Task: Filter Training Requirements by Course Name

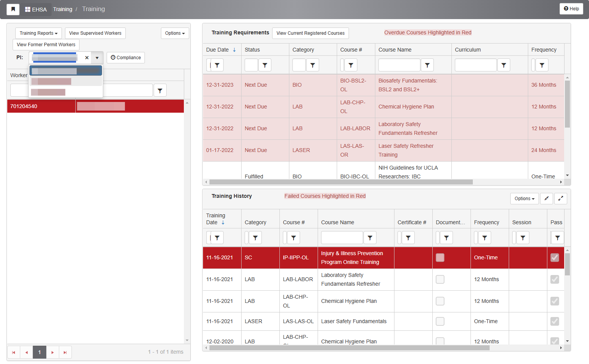Action: click(x=427, y=65)
